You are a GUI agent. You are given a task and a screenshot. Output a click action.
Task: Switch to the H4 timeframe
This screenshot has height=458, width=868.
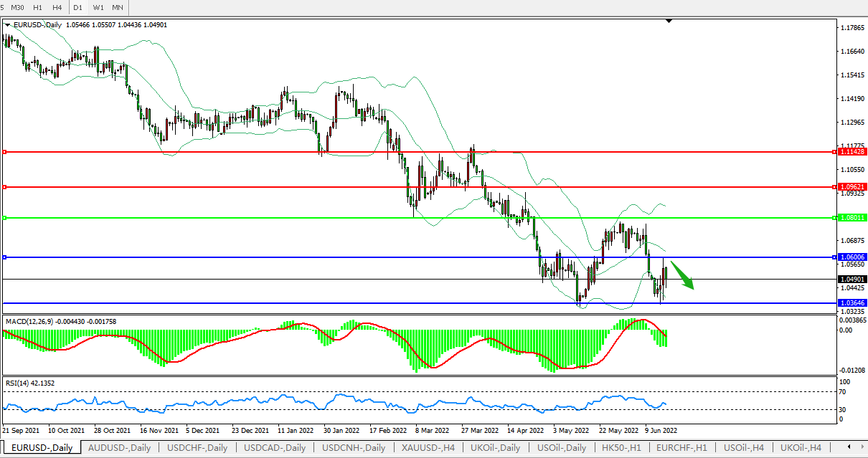click(57, 7)
